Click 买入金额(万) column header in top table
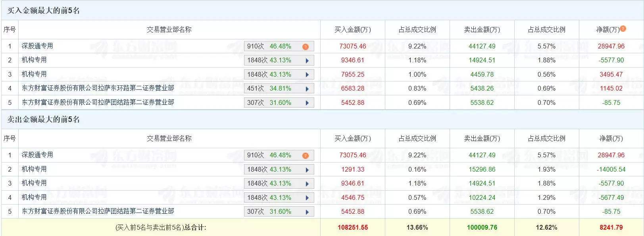The width and height of the screenshot is (644, 236). point(352,30)
